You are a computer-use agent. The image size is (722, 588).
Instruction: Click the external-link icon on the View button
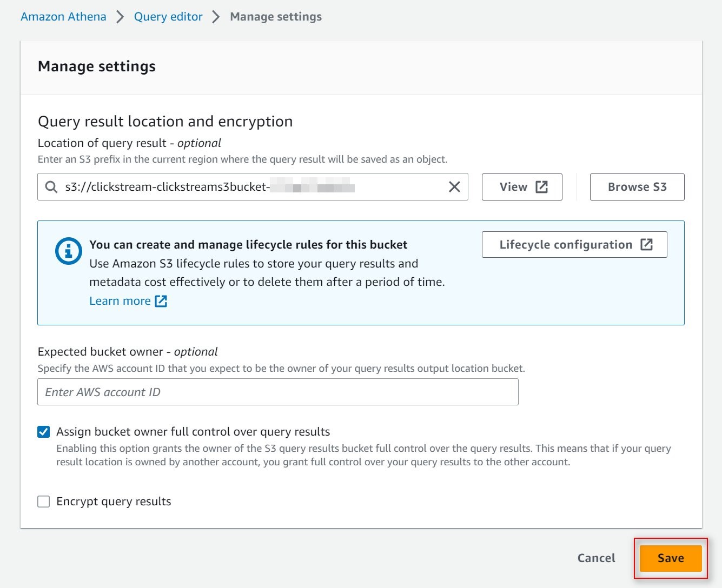click(x=541, y=187)
